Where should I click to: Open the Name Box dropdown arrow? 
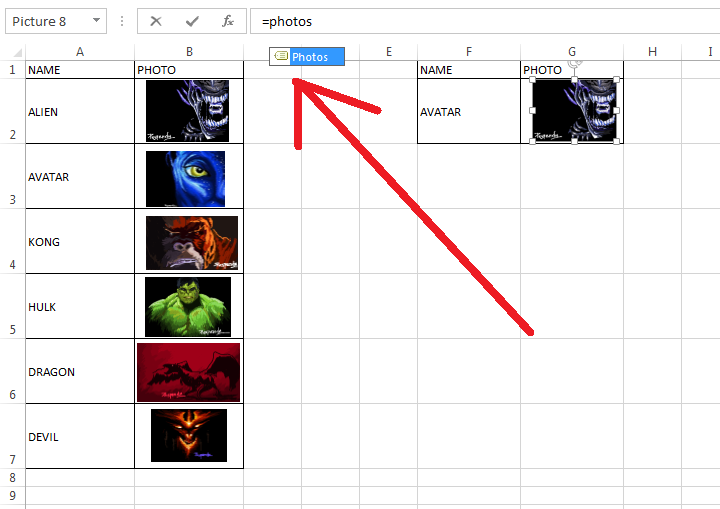[96, 20]
